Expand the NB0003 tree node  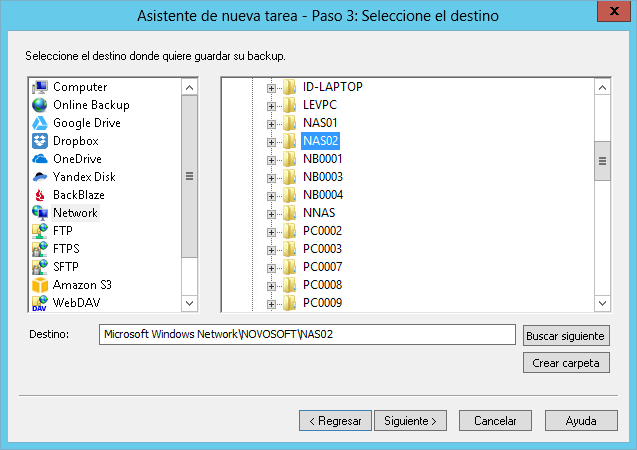(271, 178)
